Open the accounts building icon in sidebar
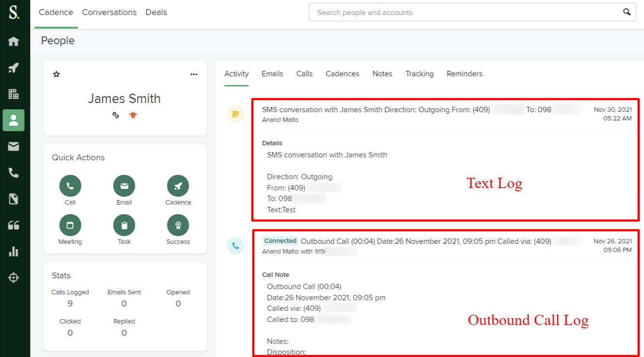 [x=14, y=94]
